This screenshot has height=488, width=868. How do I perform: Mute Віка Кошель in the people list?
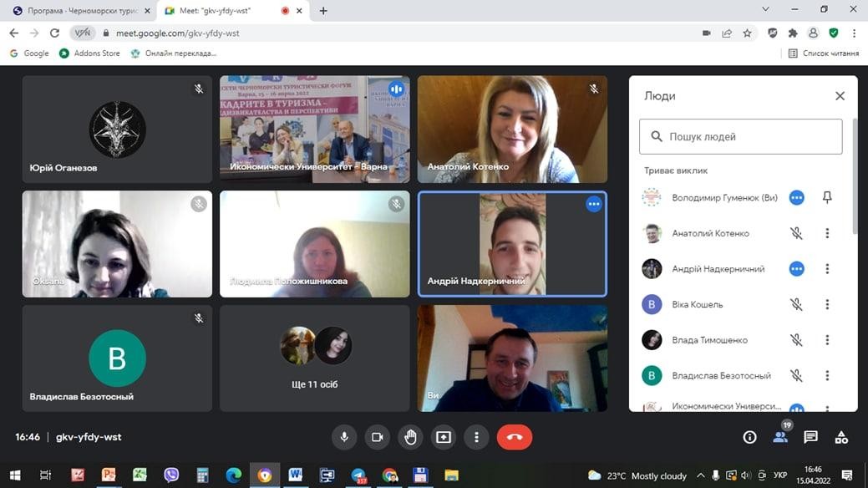796,304
